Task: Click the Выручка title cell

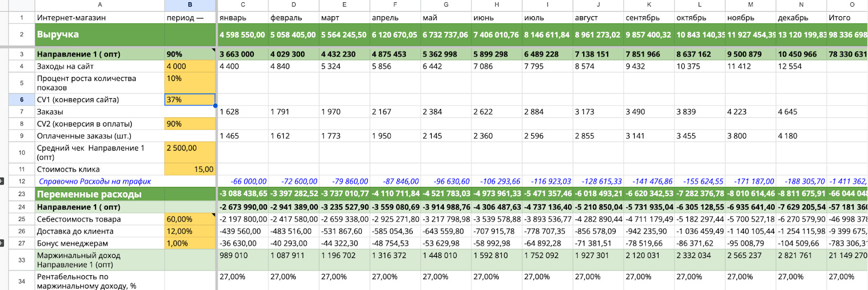Action: click(x=100, y=34)
